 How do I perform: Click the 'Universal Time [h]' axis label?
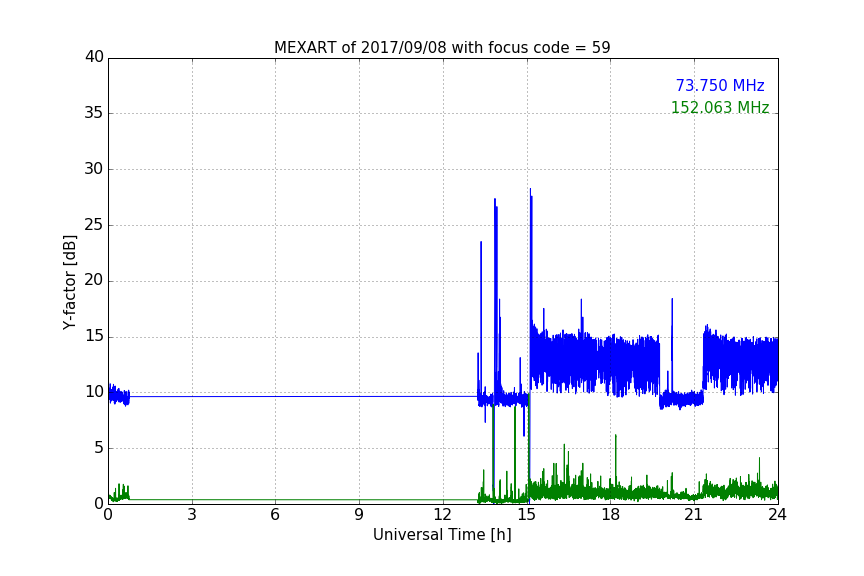442,535
